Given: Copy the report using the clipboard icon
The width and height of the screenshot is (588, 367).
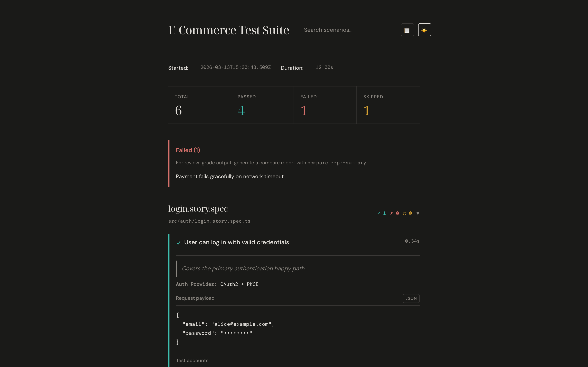Looking at the screenshot, I should (407, 30).
